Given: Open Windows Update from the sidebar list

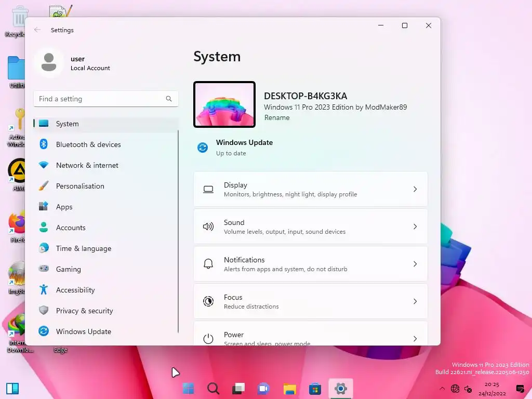Looking at the screenshot, I should (x=106, y=331).
